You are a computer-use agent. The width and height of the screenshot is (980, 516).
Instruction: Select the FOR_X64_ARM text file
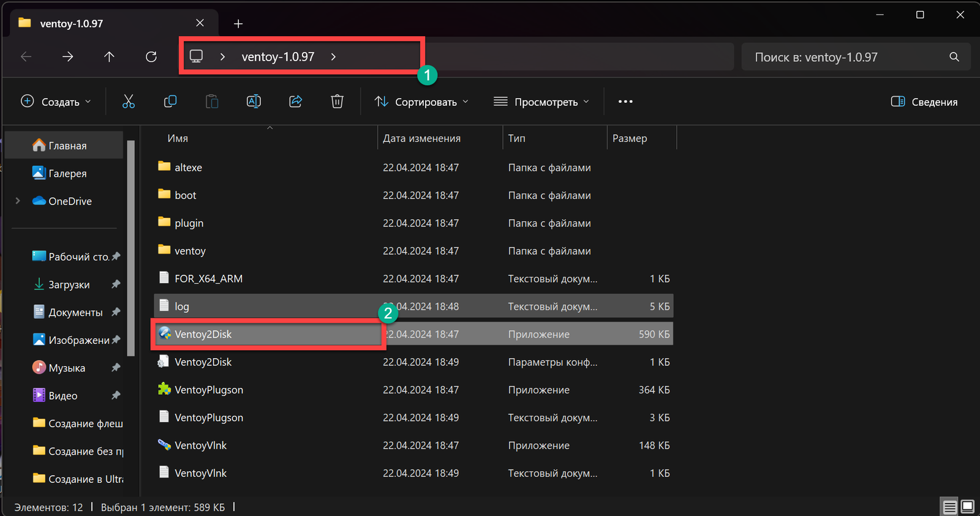point(413,279)
